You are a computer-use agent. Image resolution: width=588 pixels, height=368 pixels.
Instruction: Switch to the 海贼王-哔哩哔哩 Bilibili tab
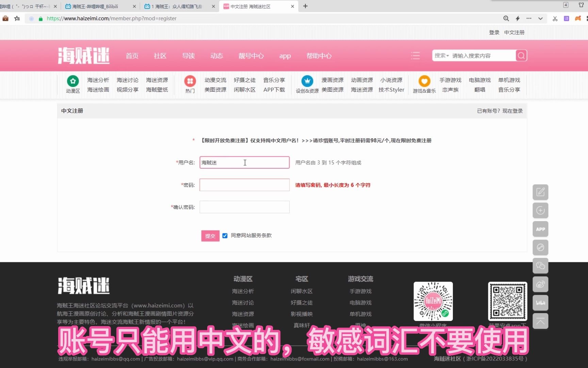[100, 6]
